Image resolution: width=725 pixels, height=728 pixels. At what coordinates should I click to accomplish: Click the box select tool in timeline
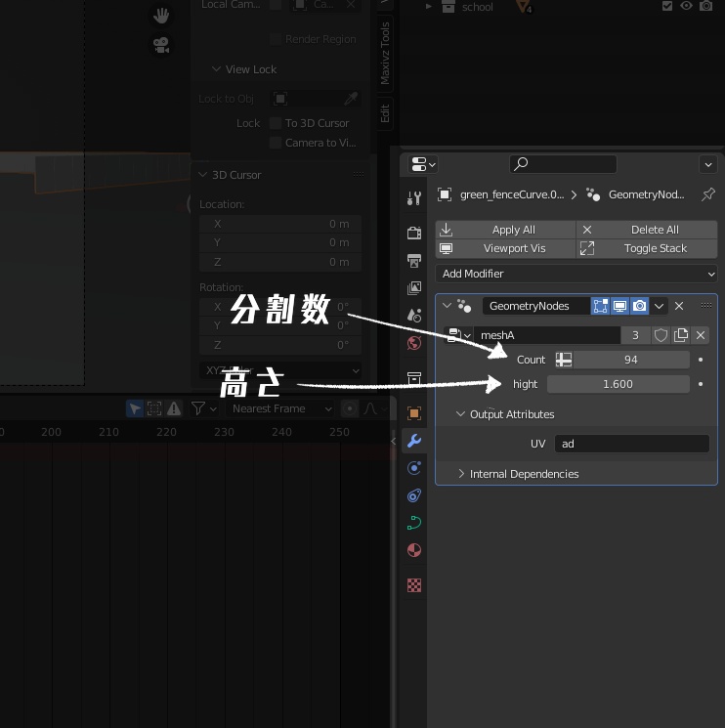click(154, 408)
